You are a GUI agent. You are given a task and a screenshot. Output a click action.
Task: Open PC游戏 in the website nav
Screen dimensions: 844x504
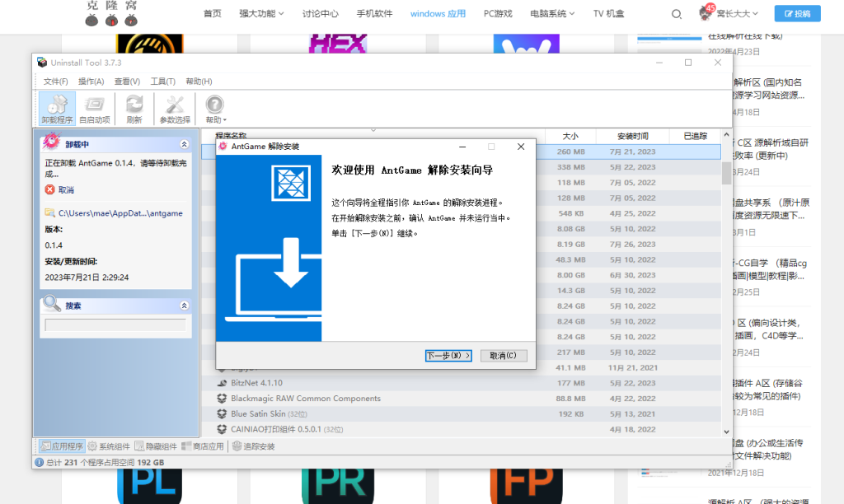click(x=498, y=14)
